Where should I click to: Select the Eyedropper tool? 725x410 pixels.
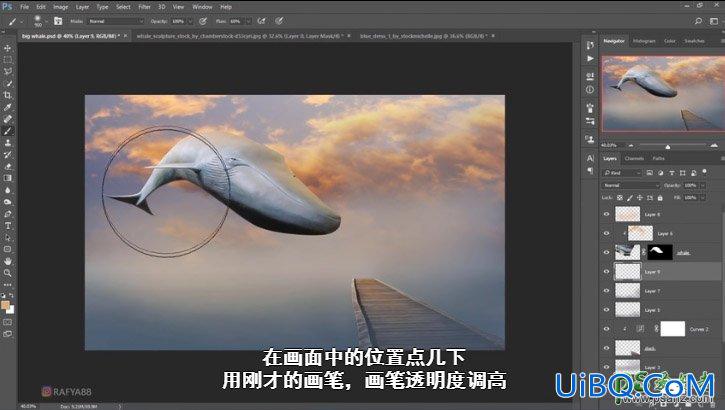click(x=8, y=107)
